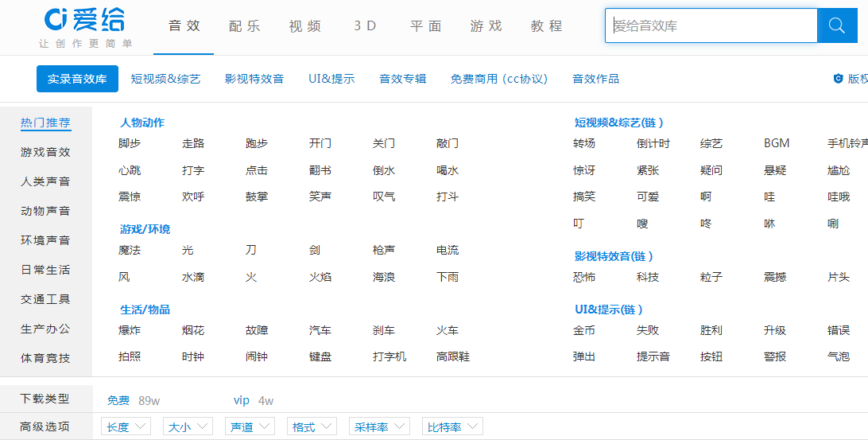
Task: Select 游戏音效 in left sidebar
Action: (45, 152)
